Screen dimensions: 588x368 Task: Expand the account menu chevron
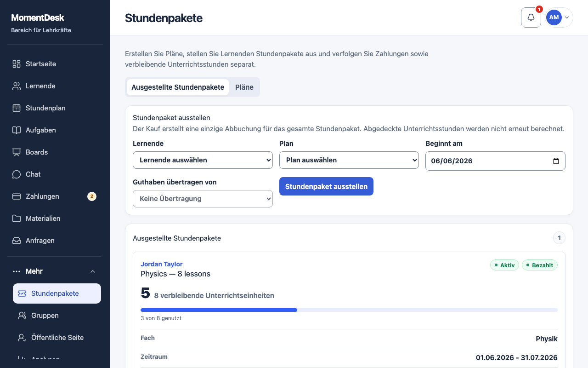567,17
